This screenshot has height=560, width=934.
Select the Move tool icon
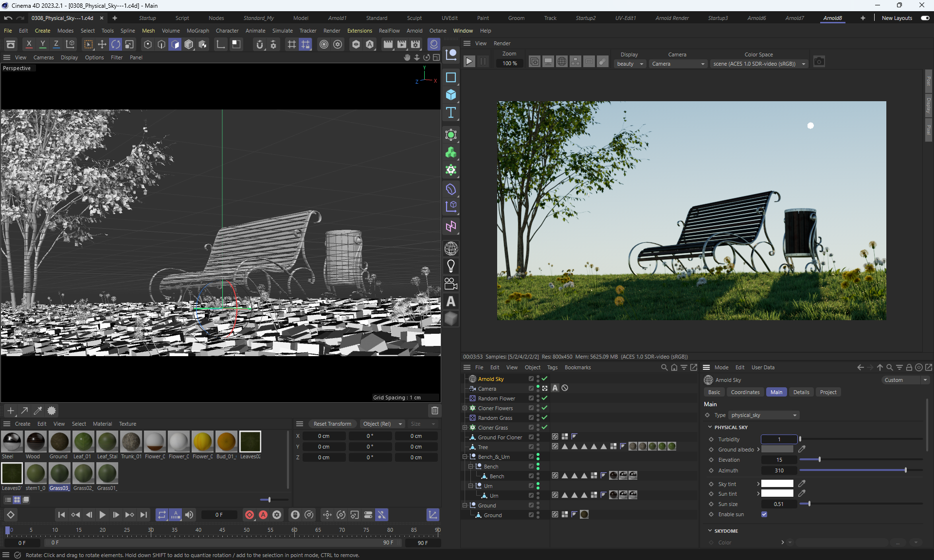102,44
